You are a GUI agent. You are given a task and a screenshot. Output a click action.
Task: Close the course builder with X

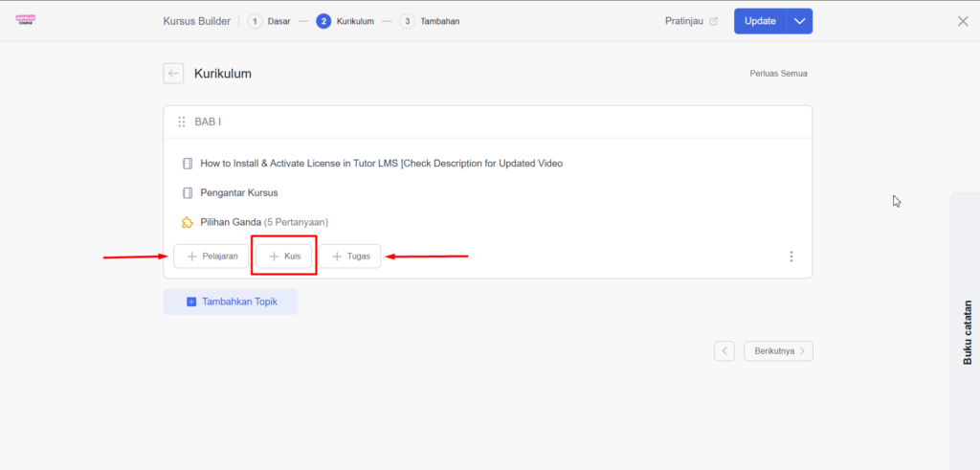963,21
